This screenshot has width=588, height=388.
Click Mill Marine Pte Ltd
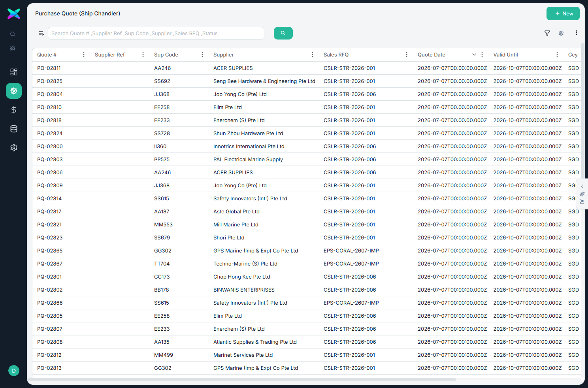236,224
